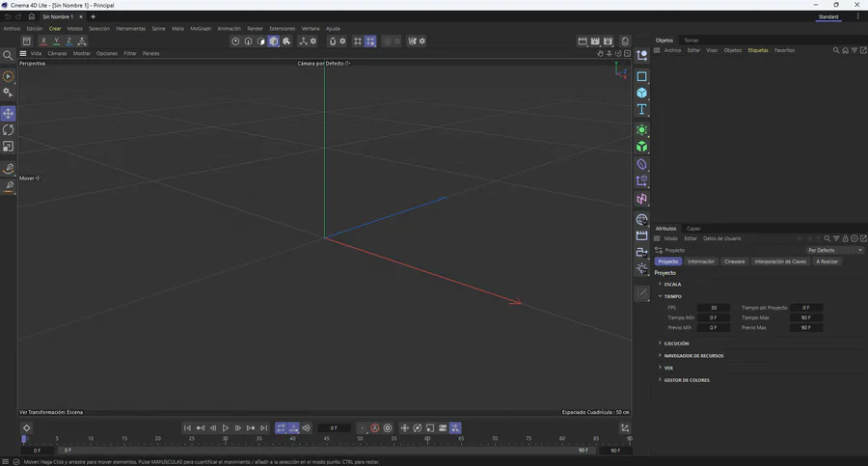This screenshot has height=466, width=868.
Task: Open the MoGraph menu
Action: coord(201,29)
